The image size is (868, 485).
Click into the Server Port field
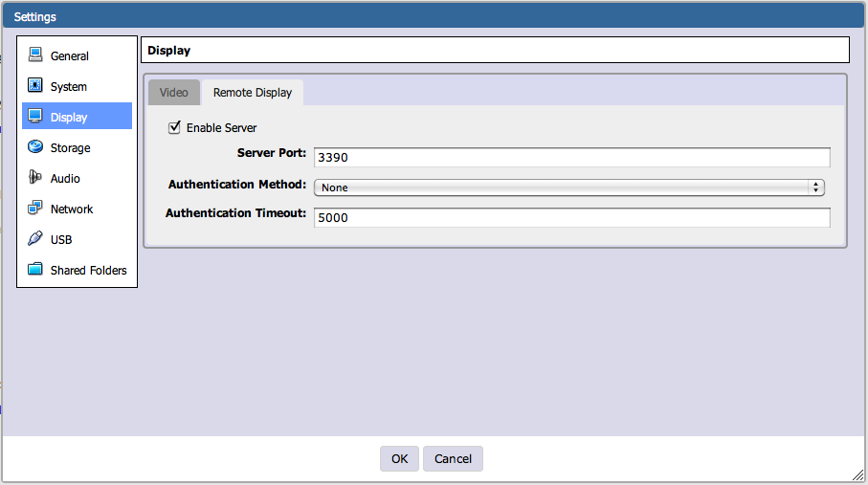571,157
